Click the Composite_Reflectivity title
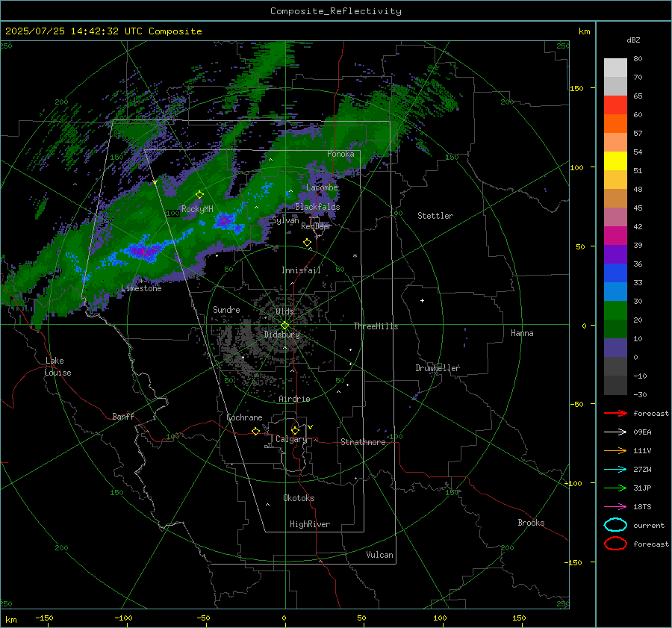This screenshot has height=628, width=672. (x=336, y=11)
